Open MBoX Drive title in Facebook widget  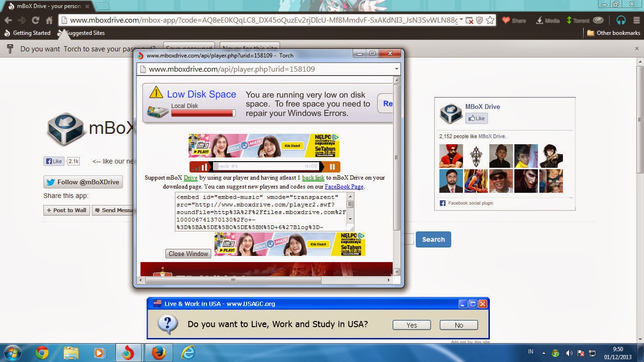pos(482,107)
